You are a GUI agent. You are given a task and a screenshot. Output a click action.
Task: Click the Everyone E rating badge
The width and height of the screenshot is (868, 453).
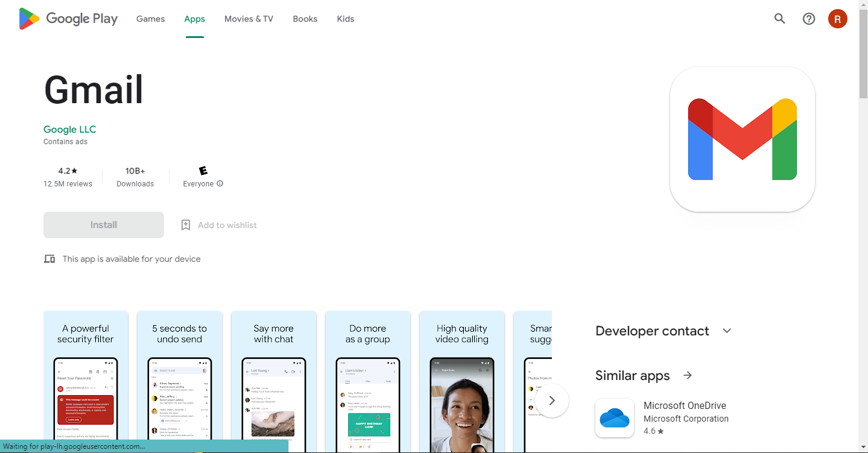click(x=203, y=171)
